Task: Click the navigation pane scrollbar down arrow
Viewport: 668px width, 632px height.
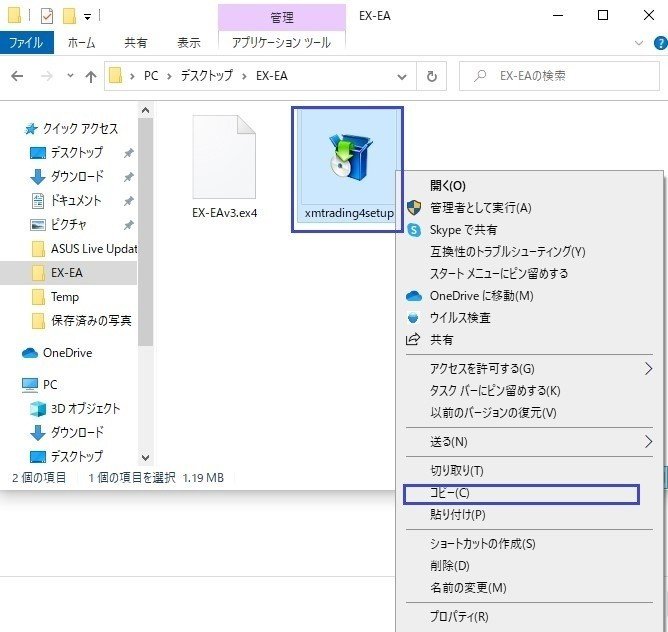Action: tap(145, 458)
